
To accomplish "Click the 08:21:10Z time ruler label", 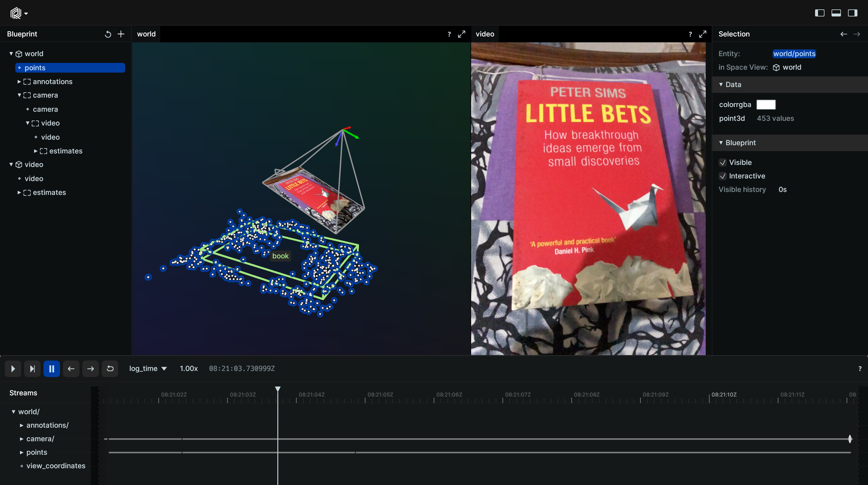I will pyautogui.click(x=724, y=394).
